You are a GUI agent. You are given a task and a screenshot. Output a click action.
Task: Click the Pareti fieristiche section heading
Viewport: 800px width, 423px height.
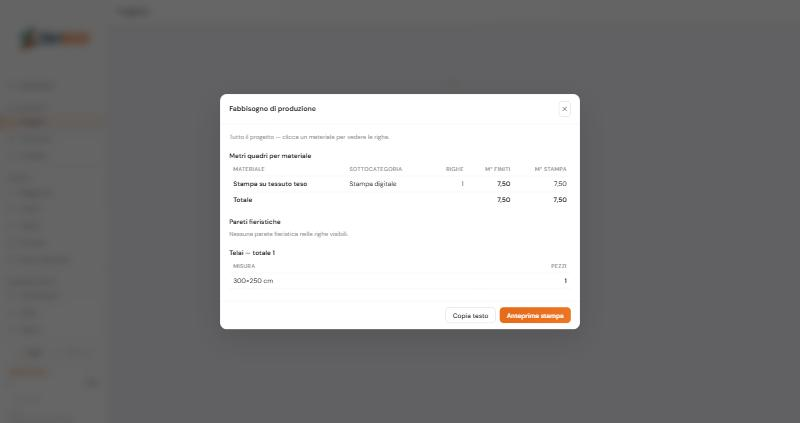[255, 221]
